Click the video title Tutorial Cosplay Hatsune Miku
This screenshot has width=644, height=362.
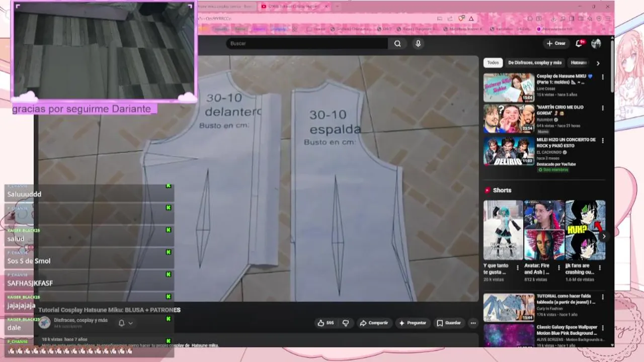109,310
